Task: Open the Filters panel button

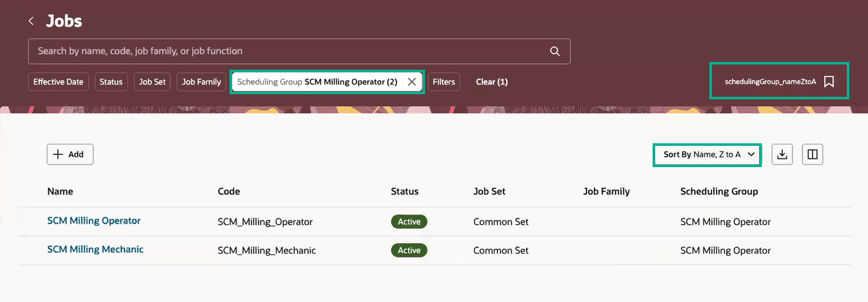Action: 444,82
